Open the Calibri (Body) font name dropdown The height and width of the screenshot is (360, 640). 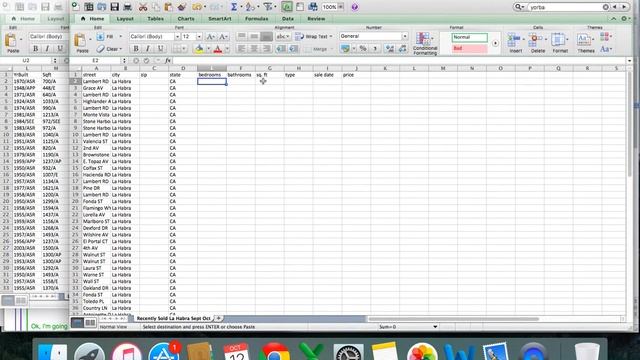[177, 37]
